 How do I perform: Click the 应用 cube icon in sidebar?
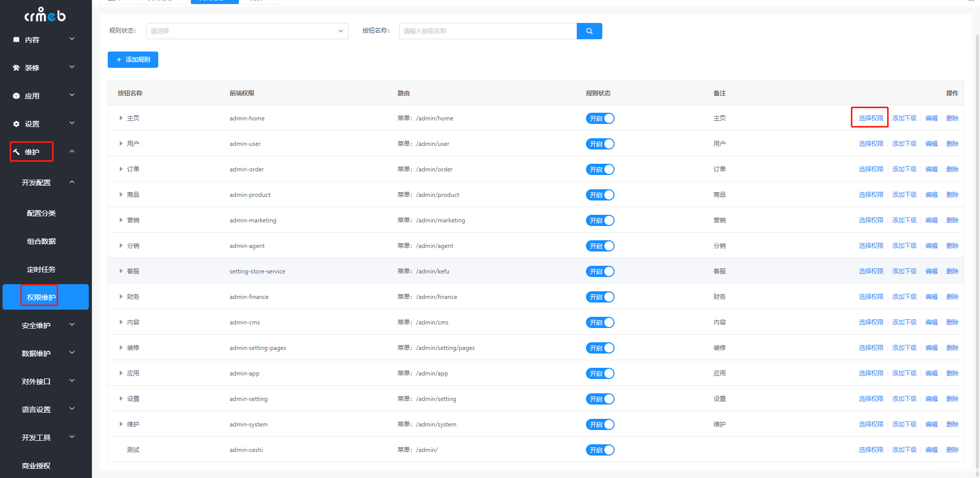pyautogui.click(x=16, y=96)
